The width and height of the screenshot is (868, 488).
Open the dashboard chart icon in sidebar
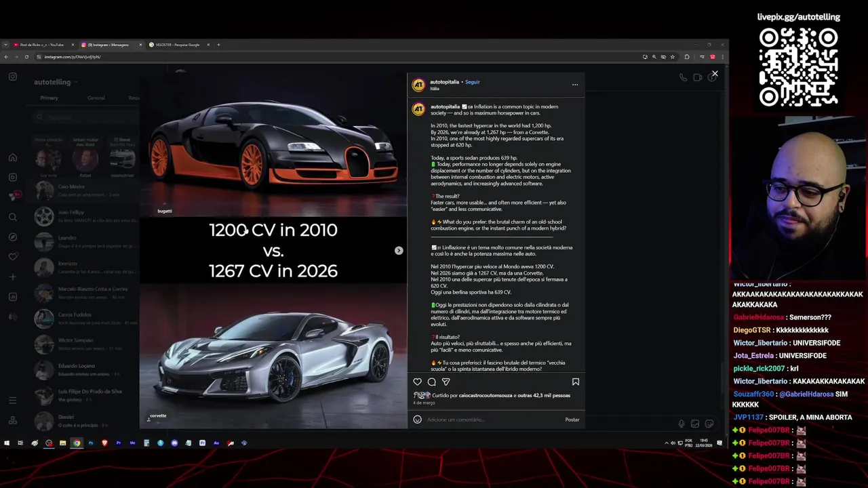tap(13, 296)
